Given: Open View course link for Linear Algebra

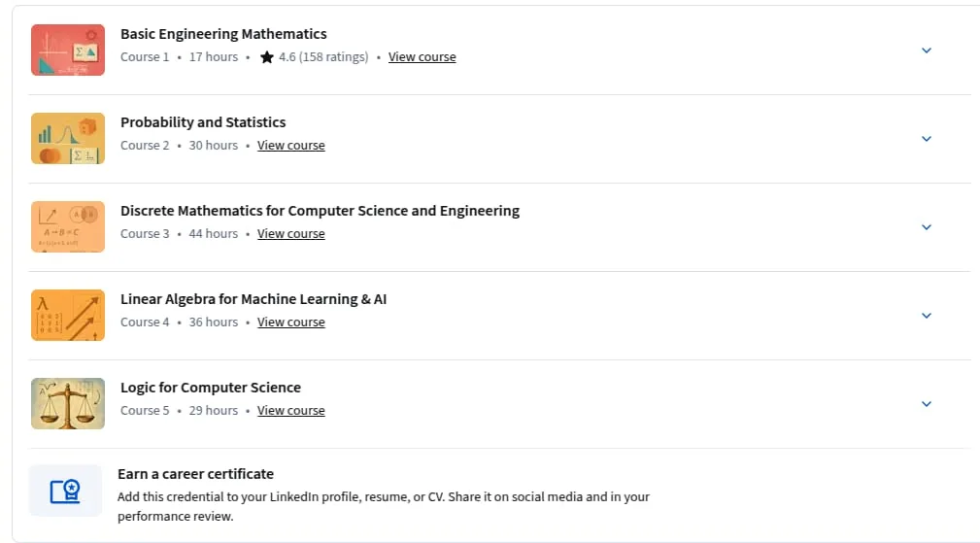Looking at the screenshot, I should tap(291, 322).
